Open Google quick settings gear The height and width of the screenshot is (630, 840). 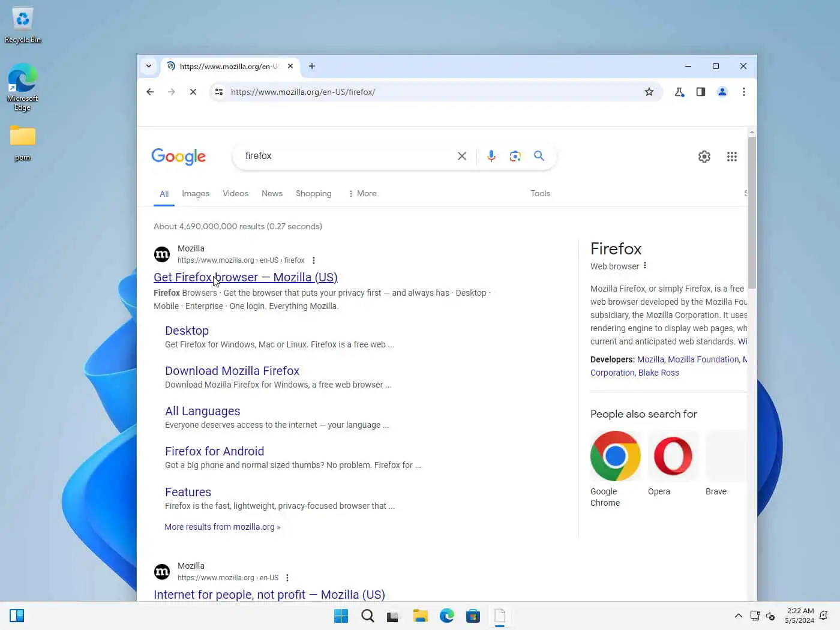click(x=704, y=157)
